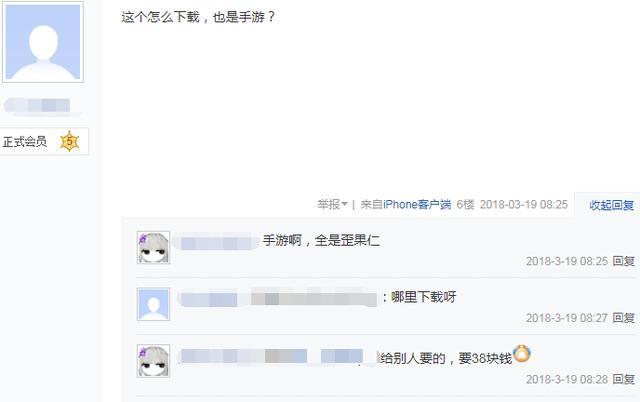Click blurred username before 手游啊 reply
The image size is (640, 402).
point(216,242)
